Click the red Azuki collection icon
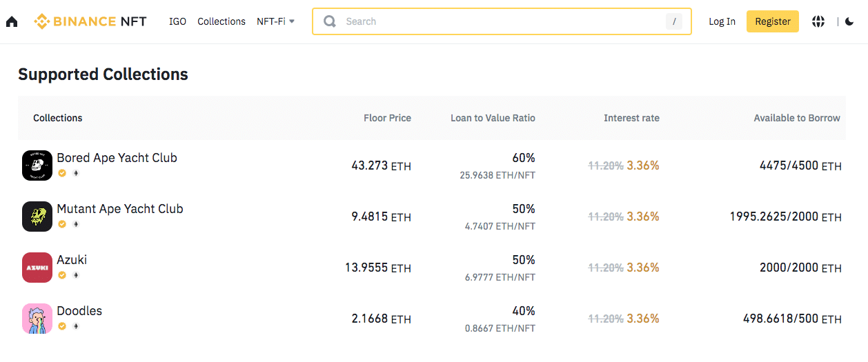 37,268
